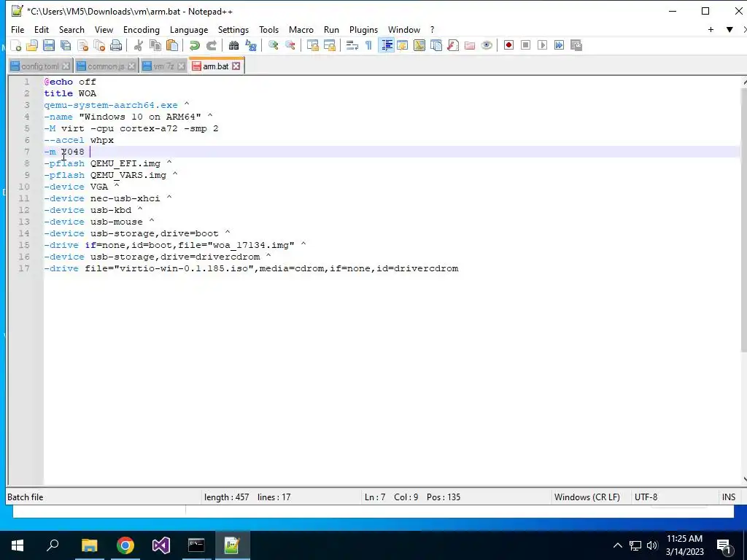747x560 pixels.
Task: Click the Copy toolbar icon
Action: click(x=155, y=45)
